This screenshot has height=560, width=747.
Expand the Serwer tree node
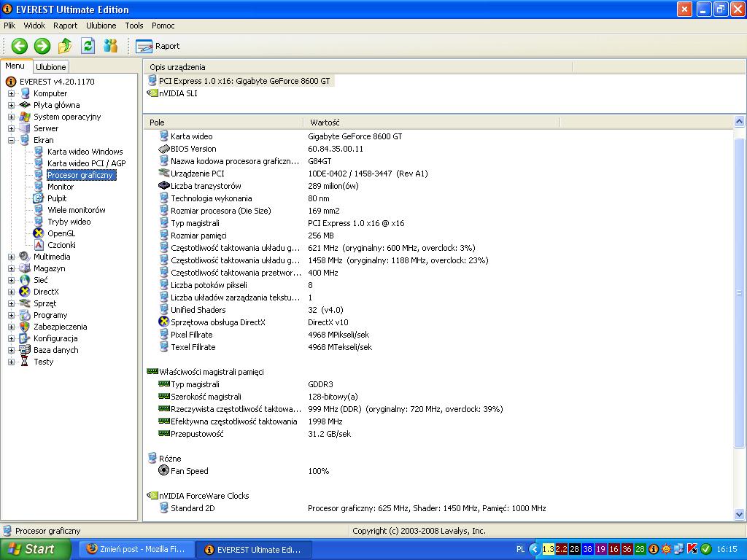[12, 128]
